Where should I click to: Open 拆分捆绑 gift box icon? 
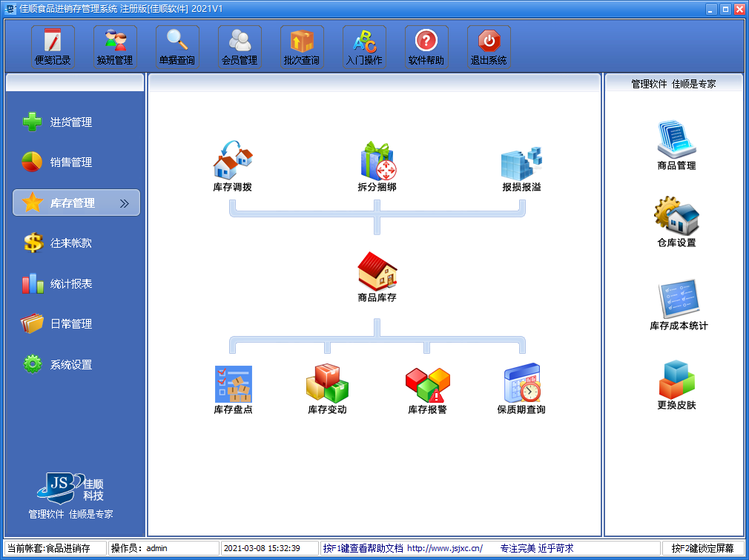click(377, 166)
